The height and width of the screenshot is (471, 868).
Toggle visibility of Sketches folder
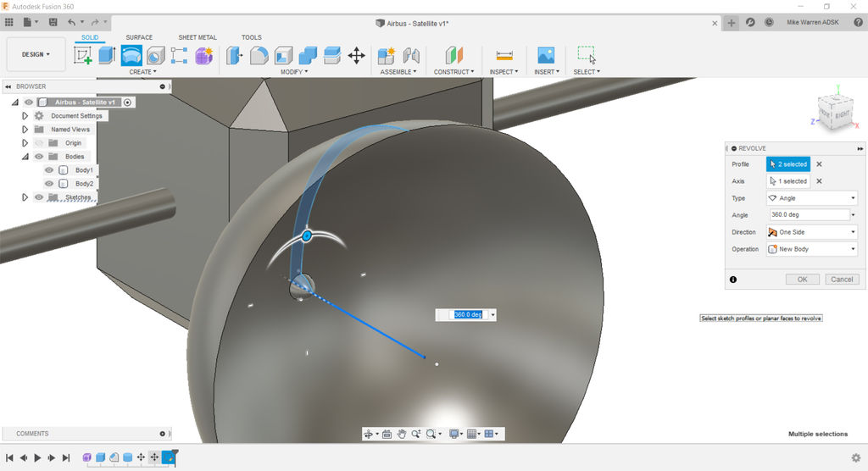(x=39, y=197)
